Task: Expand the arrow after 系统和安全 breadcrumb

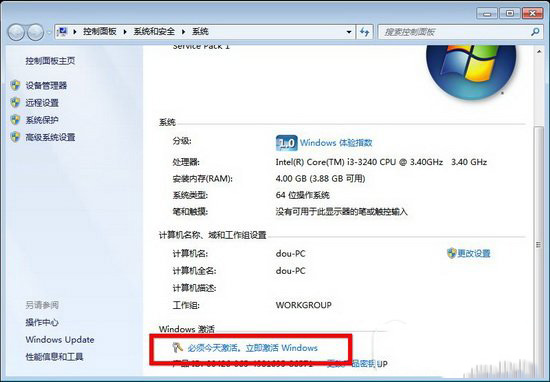Action: [x=183, y=32]
